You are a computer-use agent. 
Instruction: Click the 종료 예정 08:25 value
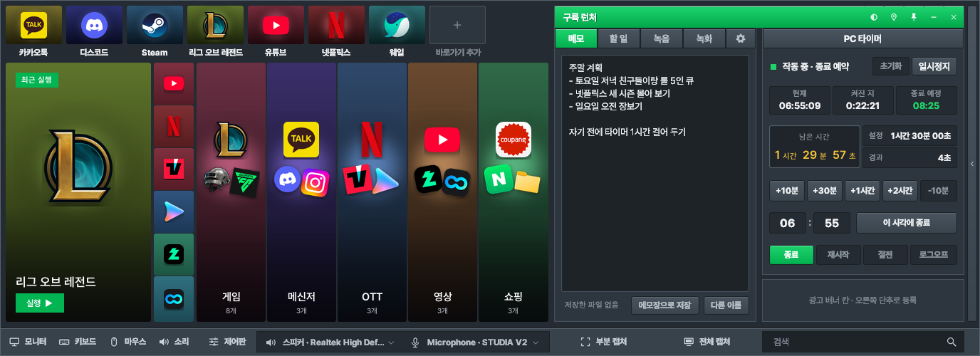[x=926, y=105]
